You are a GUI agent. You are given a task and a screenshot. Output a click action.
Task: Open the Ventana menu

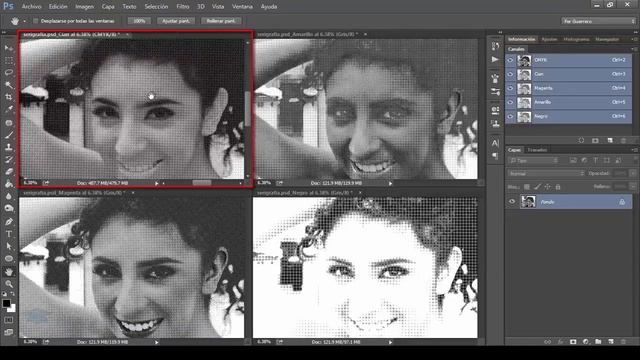[x=242, y=7]
